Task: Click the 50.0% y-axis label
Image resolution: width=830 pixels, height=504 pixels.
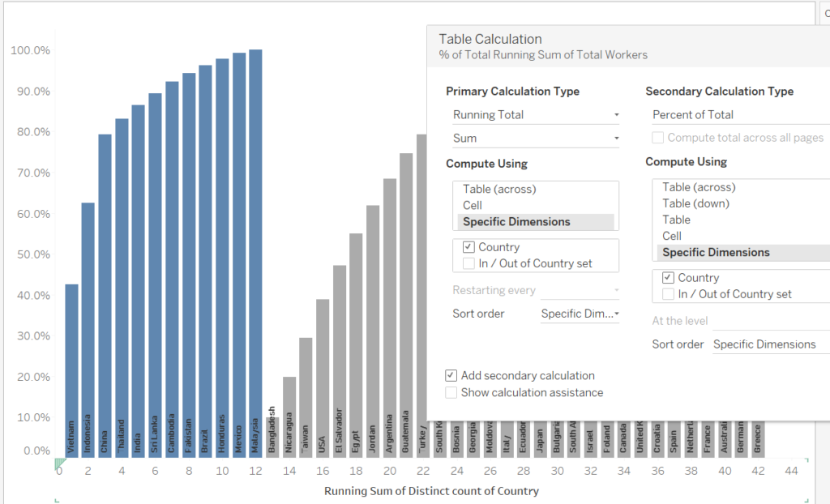Action: [x=33, y=254]
